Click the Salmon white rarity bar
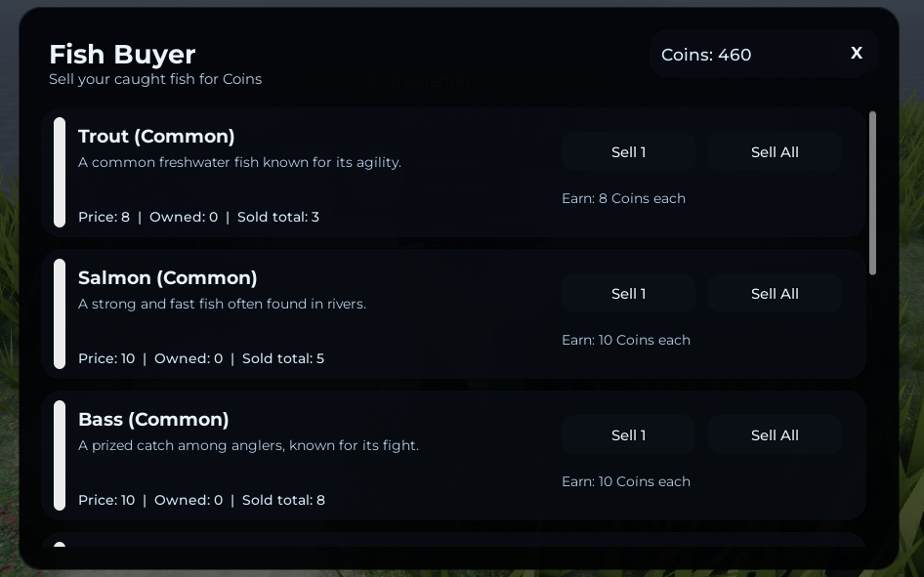This screenshot has height=577, width=924. click(x=60, y=313)
